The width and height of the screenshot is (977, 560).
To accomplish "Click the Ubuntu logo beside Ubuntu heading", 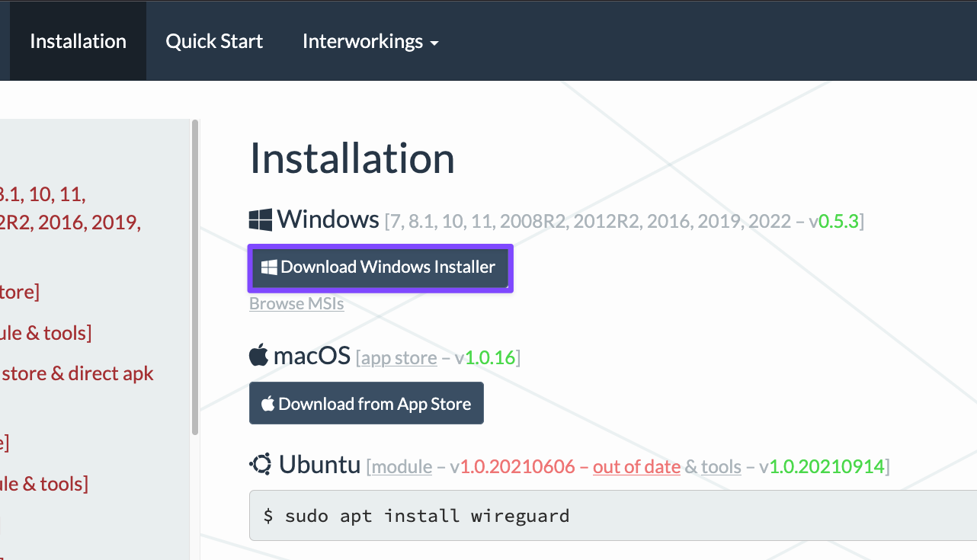I will 261,463.
